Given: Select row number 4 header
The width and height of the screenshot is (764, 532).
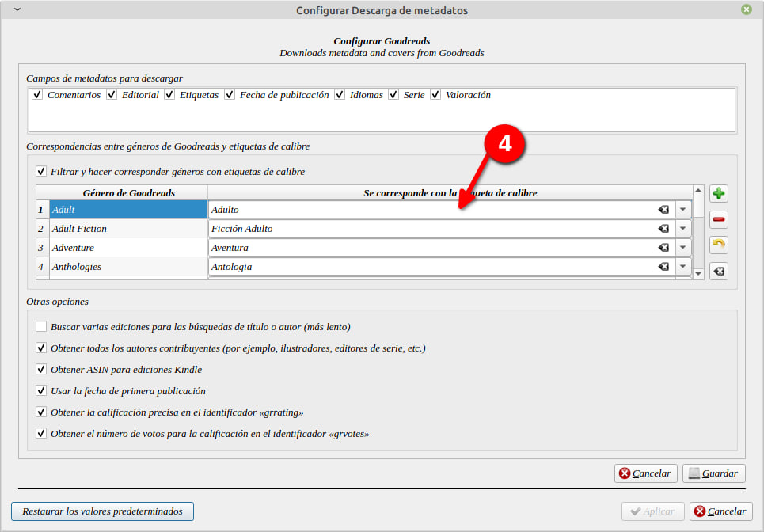Looking at the screenshot, I should (x=43, y=267).
